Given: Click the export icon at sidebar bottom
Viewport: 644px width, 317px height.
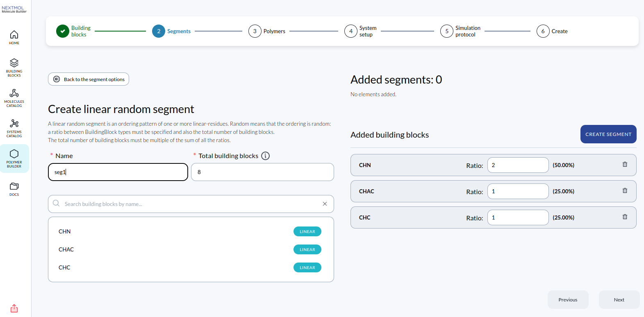Looking at the screenshot, I should coord(14,308).
